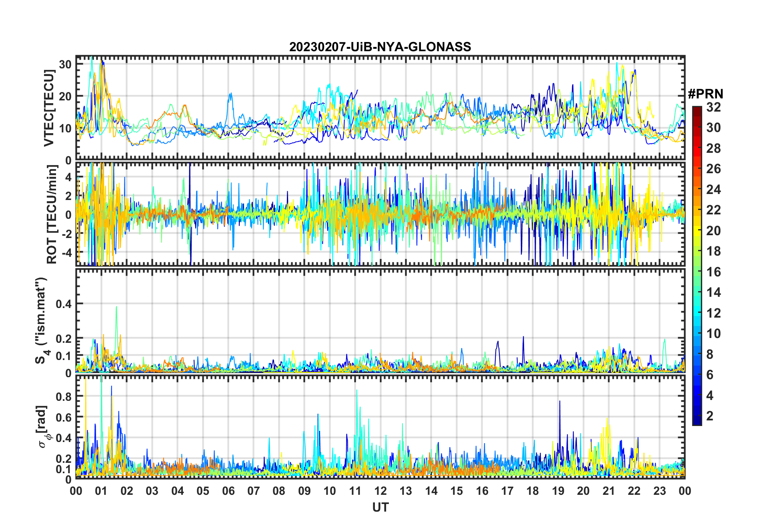This screenshot has width=761, height=532.
Task: Select the "12" tick on PRN colorbar
Action: click(714, 313)
